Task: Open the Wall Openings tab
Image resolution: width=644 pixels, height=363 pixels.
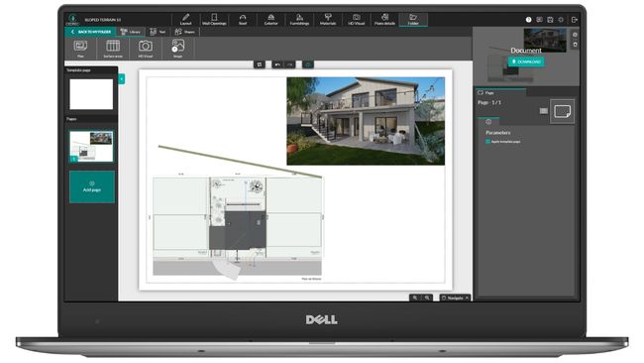Action: click(x=214, y=19)
